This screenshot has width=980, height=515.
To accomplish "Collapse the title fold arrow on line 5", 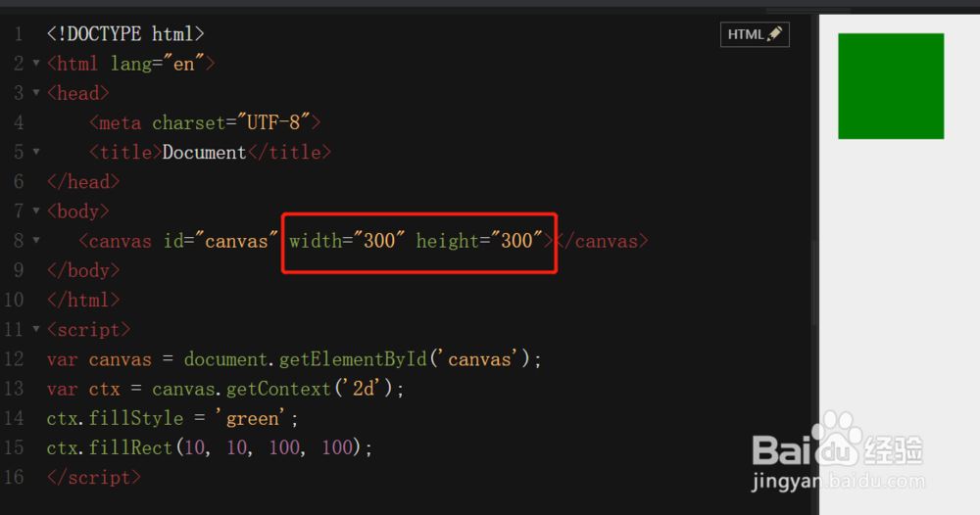I will tap(36, 152).
